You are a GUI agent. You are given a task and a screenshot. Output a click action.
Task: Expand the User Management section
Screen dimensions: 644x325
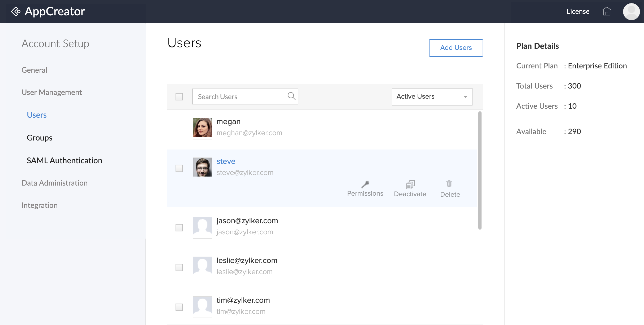pyautogui.click(x=51, y=92)
